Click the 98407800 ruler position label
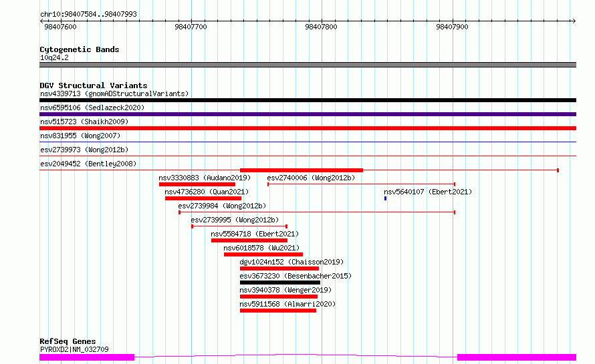This screenshot has width=595, height=364. point(321,27)
